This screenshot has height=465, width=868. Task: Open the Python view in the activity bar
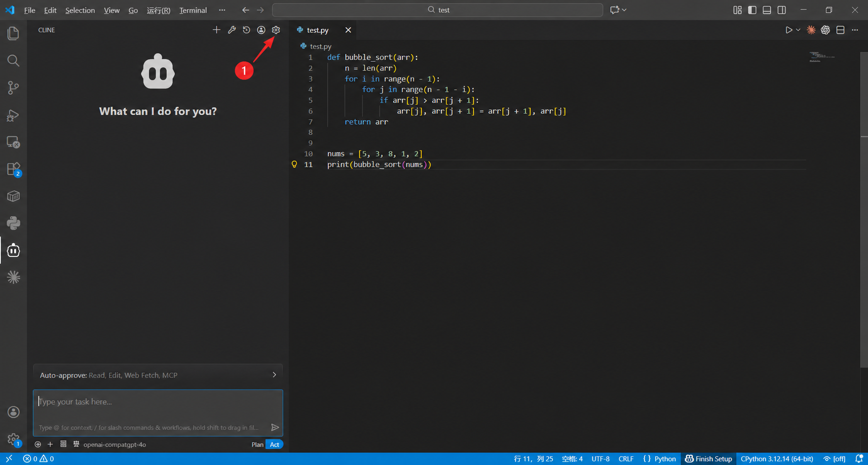pyautogui.click(x=13, y=223)
